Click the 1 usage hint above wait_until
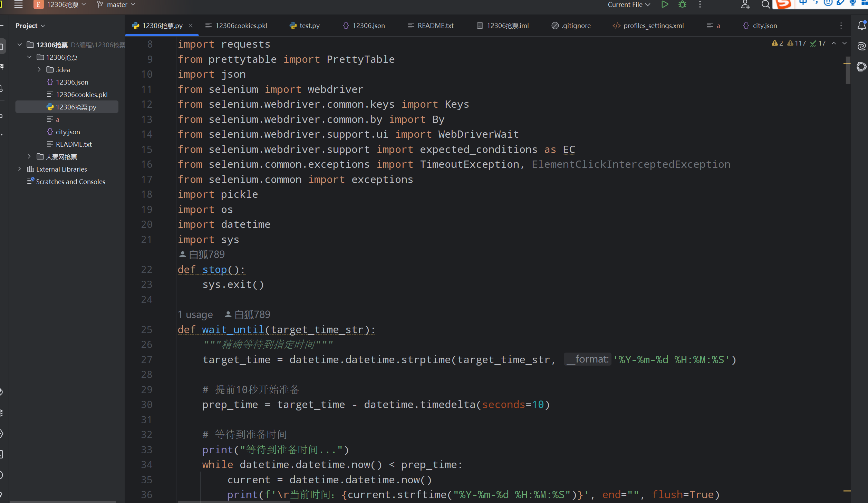 pos(195,315)
